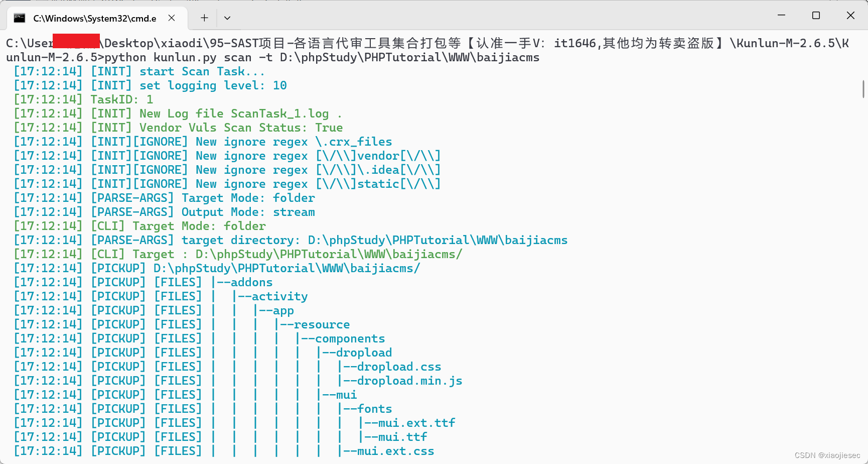The image size is (868, 464).
Task: Close the cmd.exe tab
Action: 171,18
